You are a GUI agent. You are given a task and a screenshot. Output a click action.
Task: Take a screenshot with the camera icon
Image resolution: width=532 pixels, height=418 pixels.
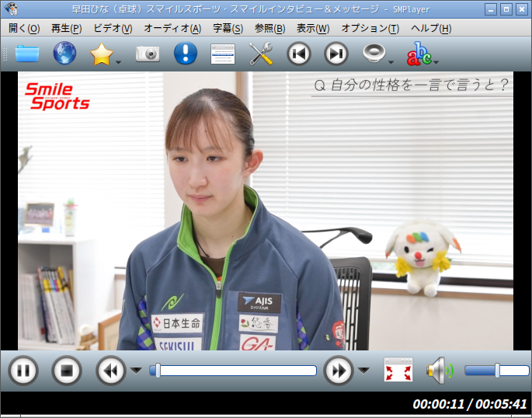[148, 54]
